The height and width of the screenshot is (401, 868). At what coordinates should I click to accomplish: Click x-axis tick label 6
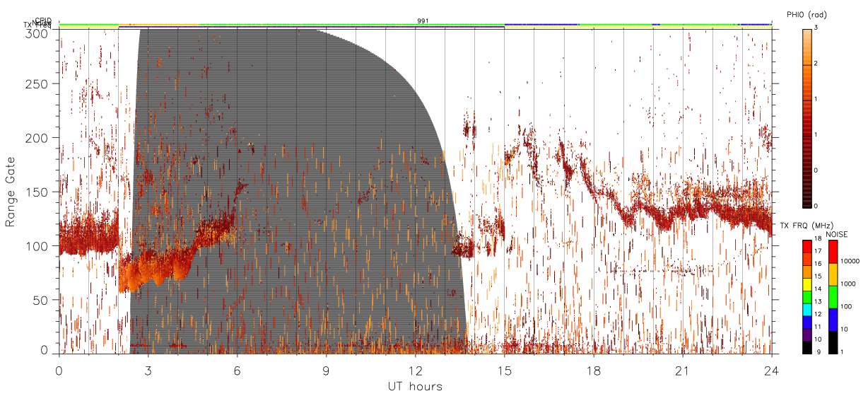237,371
